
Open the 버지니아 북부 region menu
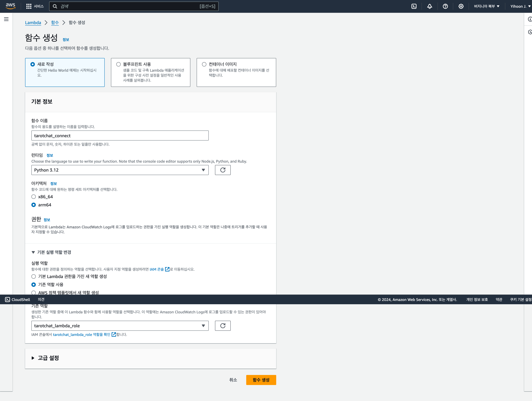pyautogui.click(x=486, y=6)
